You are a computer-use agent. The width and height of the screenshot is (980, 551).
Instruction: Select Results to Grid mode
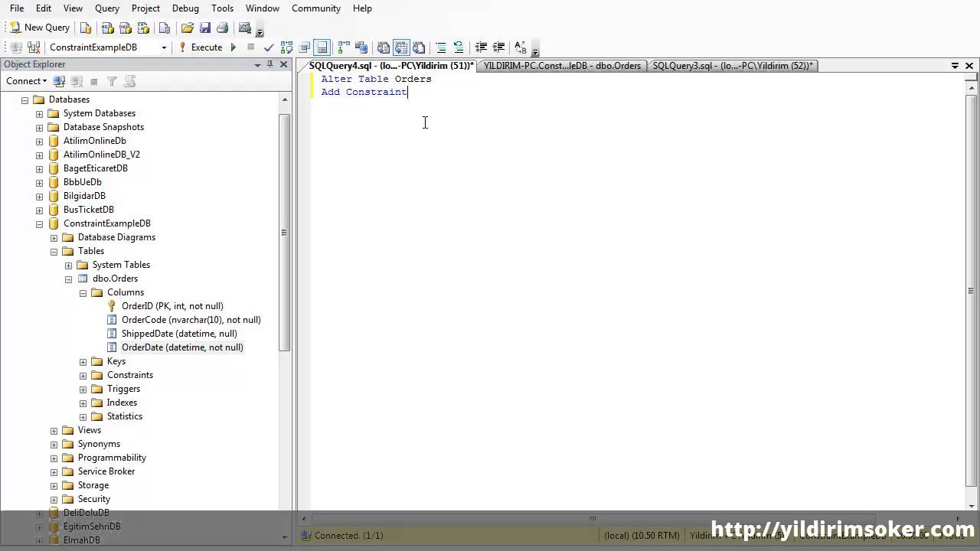[x=401, y=47]
